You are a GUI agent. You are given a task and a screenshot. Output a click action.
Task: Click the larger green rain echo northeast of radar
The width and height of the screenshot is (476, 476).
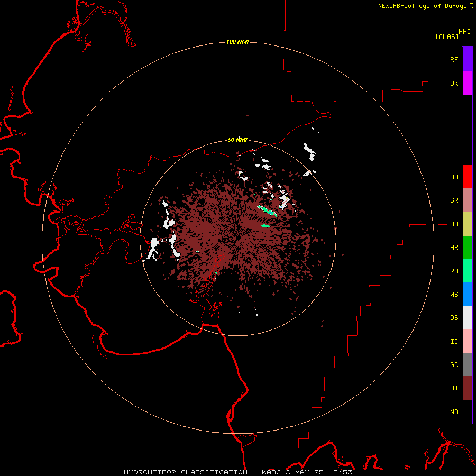(x=267, y=210)
